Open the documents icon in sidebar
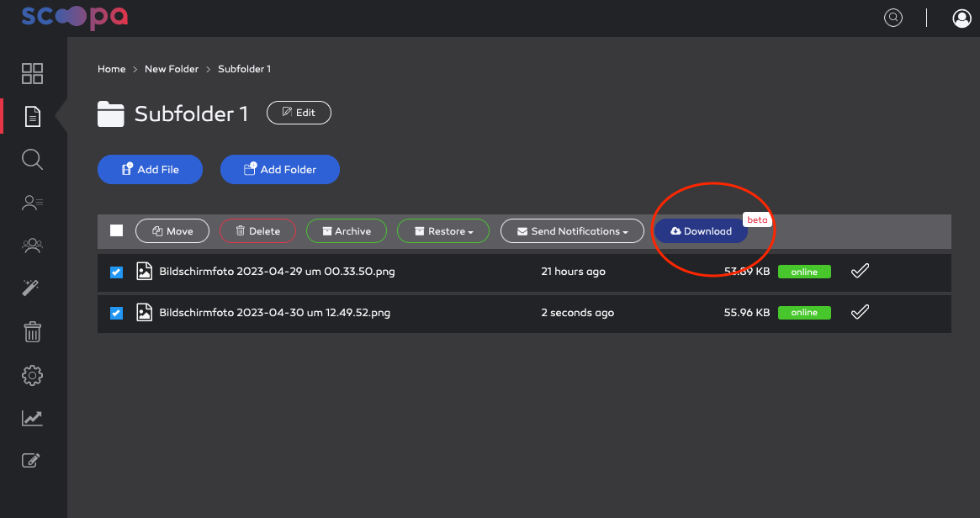 [33, 116]
